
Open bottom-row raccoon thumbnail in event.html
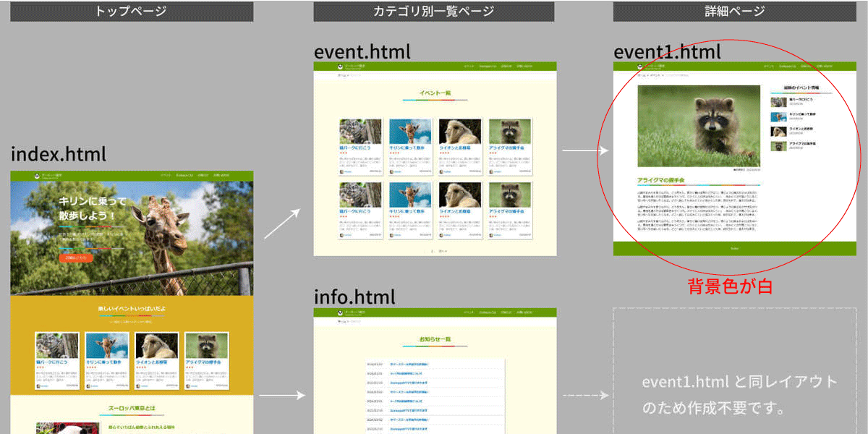510,195
